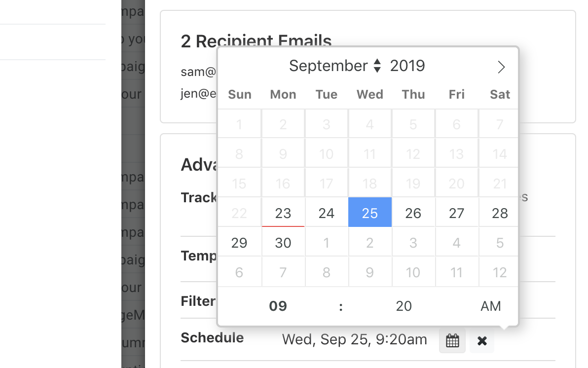
Task: Select Monday September 30
Action: click(x=283, y=243)
